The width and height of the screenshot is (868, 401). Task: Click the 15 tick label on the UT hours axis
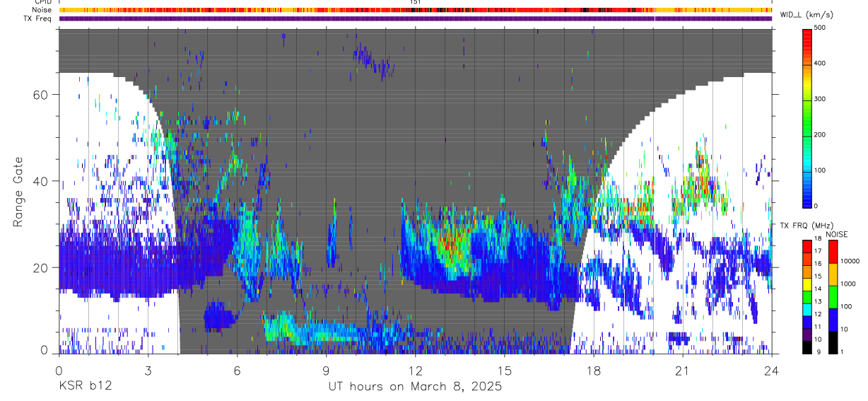pyautogui.click(x=505, y=371)
